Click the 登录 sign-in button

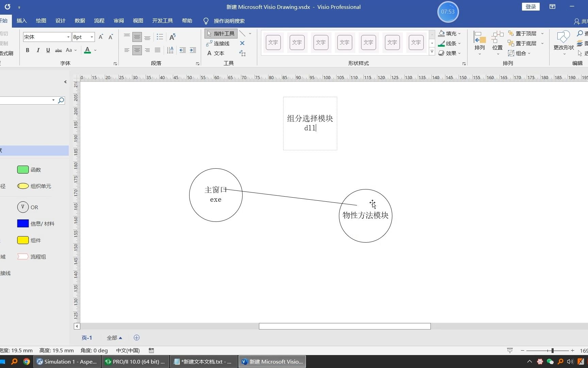530,7
